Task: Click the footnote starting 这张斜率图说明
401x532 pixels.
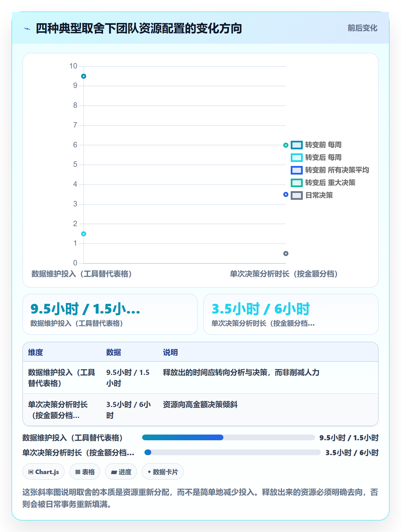Action: click(x=200, y=498)
